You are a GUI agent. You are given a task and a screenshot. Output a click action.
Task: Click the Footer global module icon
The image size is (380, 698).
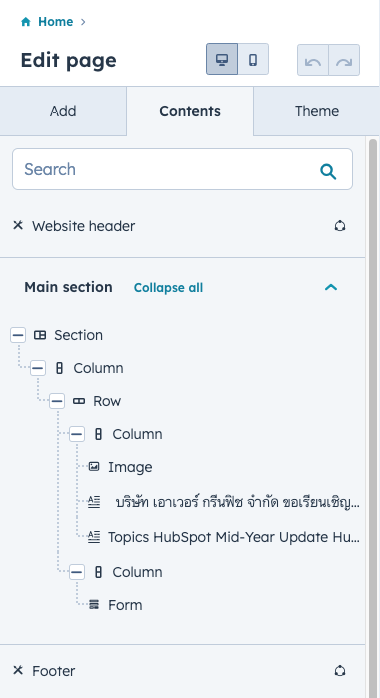[340, 671]
